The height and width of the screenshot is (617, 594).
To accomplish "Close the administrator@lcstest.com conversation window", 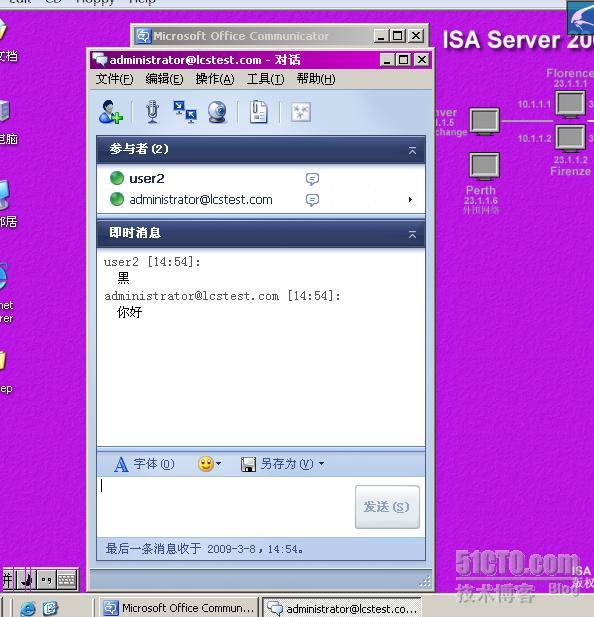I will 421,60.
